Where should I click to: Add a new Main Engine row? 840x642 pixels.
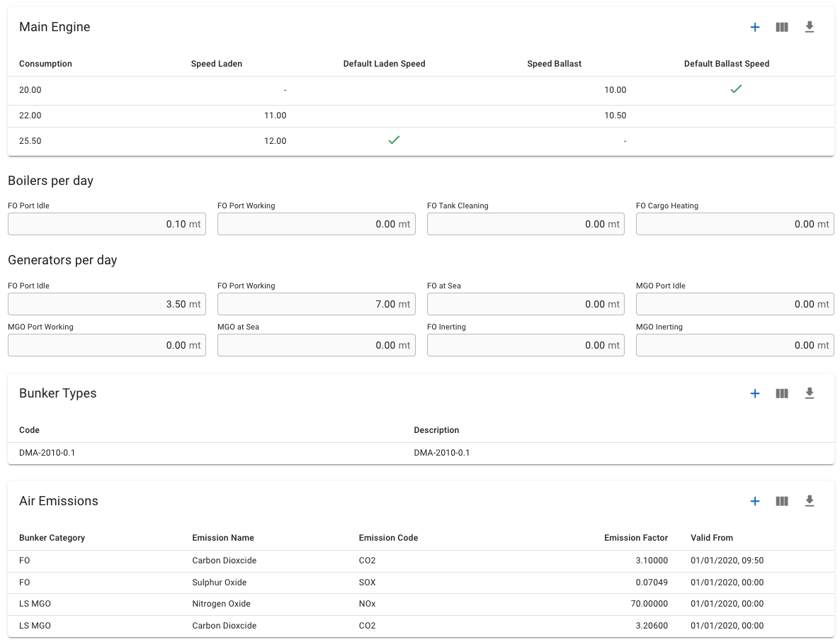pyautogui.click(x=755, y=28)
